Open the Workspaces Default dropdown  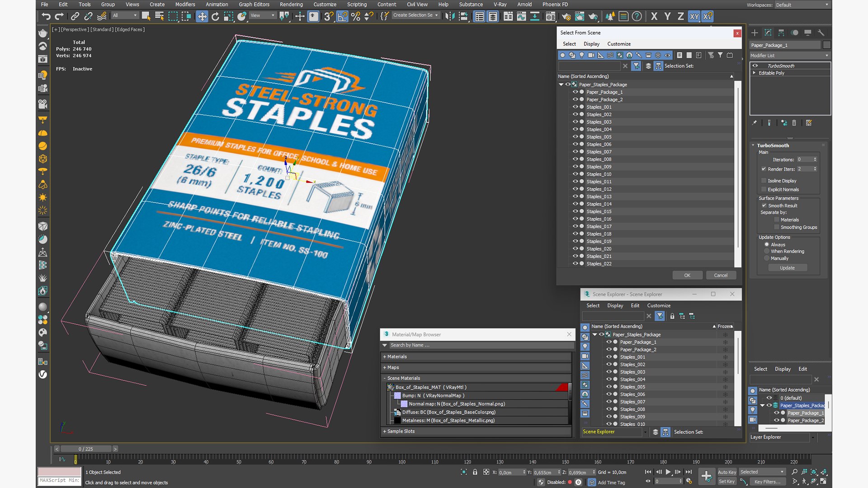tap(802, 5)
